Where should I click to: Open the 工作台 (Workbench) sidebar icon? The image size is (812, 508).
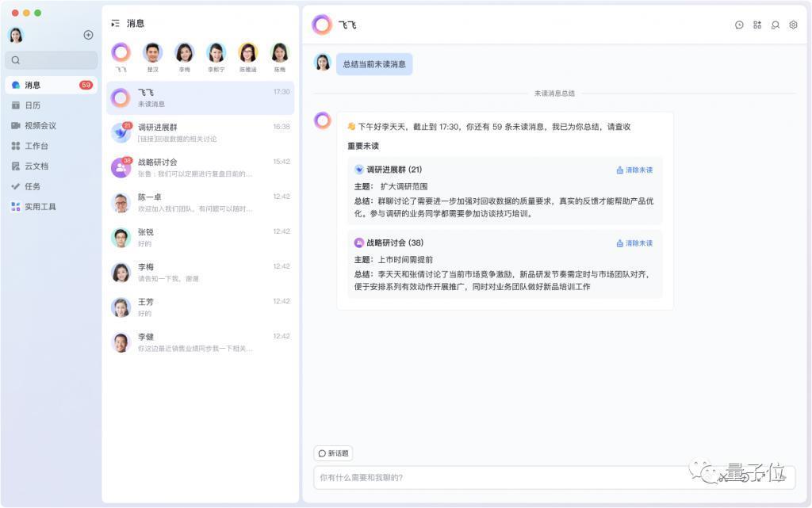[35, 145]
